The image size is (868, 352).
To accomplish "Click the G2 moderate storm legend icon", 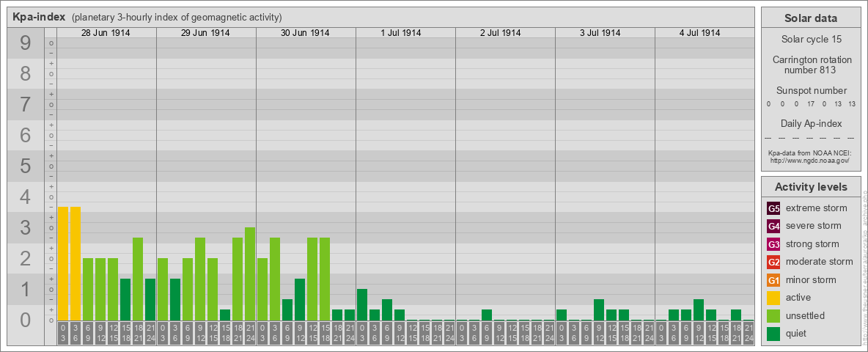I will tap(773, 262).
